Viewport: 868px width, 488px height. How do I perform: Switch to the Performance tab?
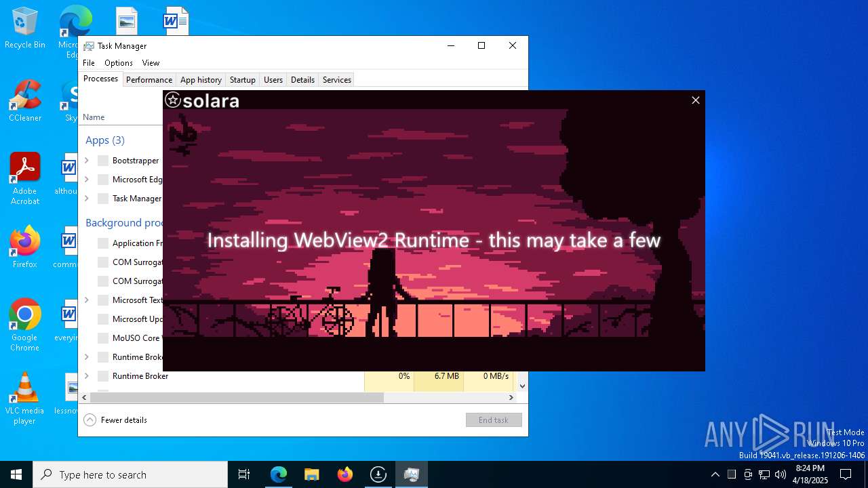coord(149,80)
